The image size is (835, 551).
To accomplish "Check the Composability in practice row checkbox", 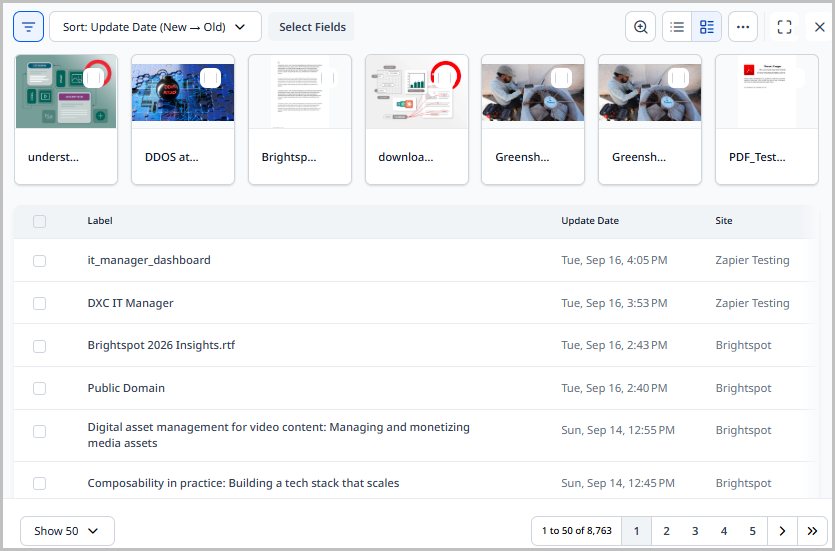I will [39, 483].
